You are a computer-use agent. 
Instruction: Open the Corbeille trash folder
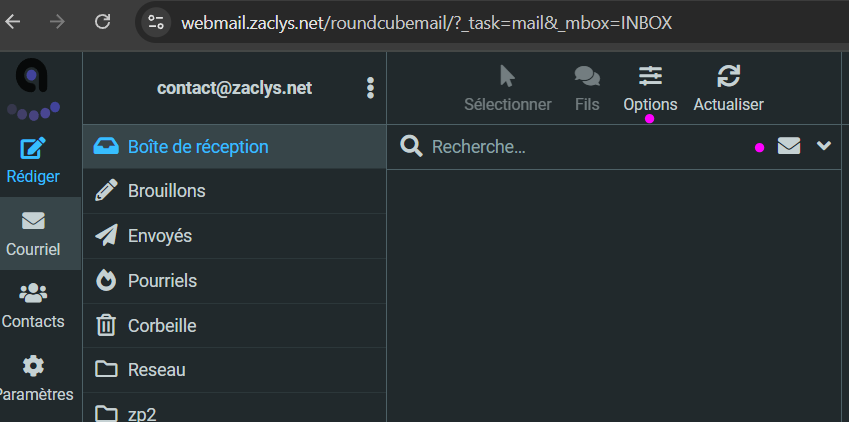click(161, 325)
